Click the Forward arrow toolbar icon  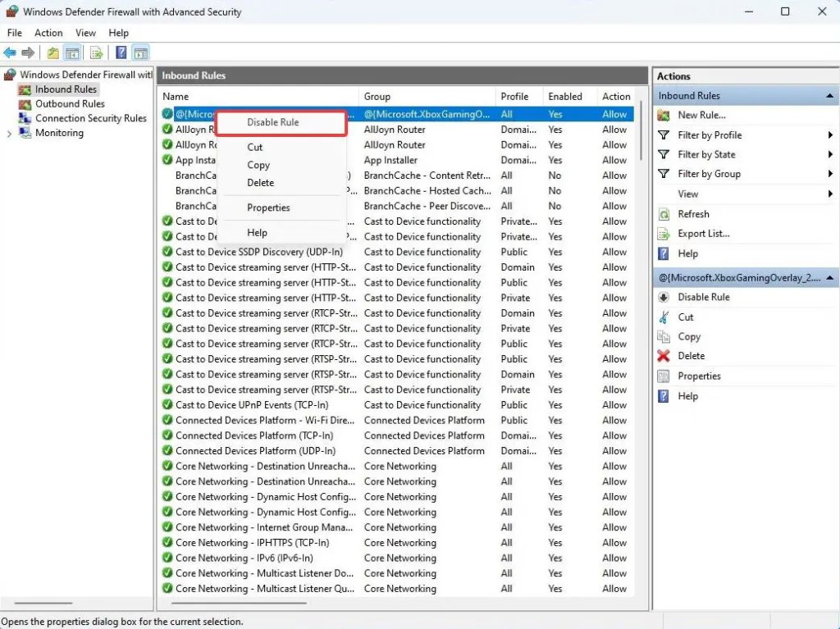[x=28, y=52]
